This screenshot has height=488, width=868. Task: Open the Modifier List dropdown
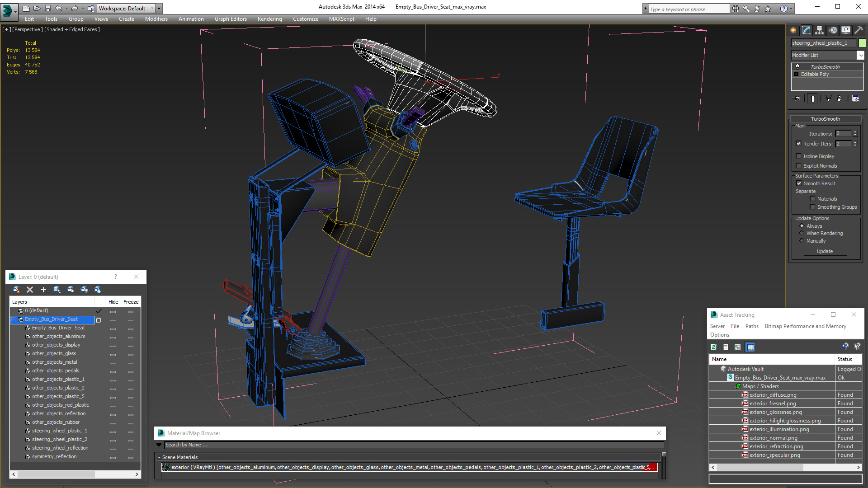click(x=860, y=55)
